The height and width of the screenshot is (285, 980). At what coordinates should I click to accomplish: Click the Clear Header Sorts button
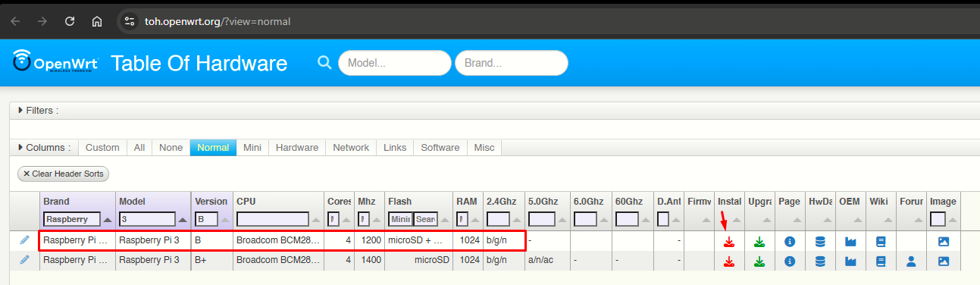(64, 174)
